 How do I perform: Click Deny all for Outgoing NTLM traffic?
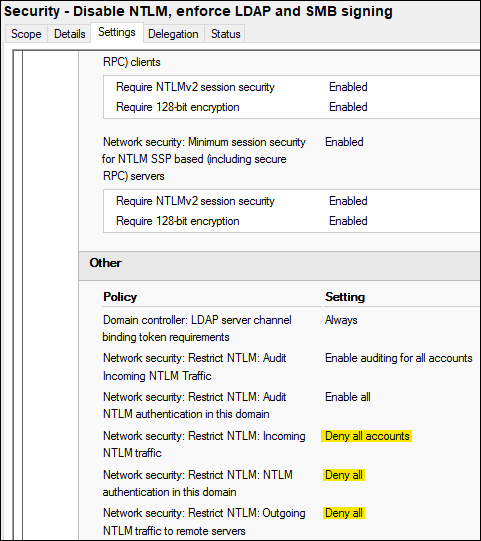[x=344, y=513]
